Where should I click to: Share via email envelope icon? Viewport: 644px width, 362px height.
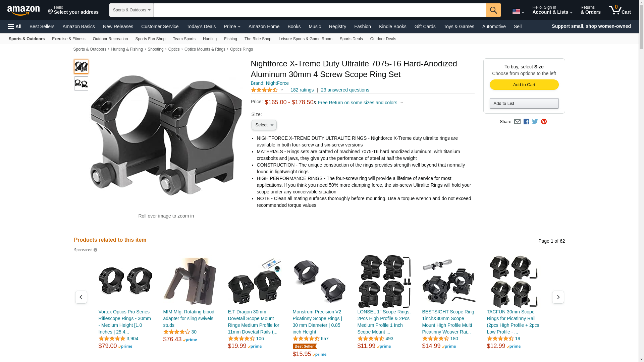(517, 122)
